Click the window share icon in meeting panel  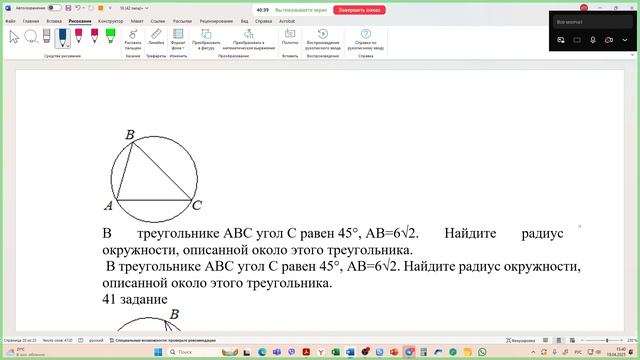577,40
